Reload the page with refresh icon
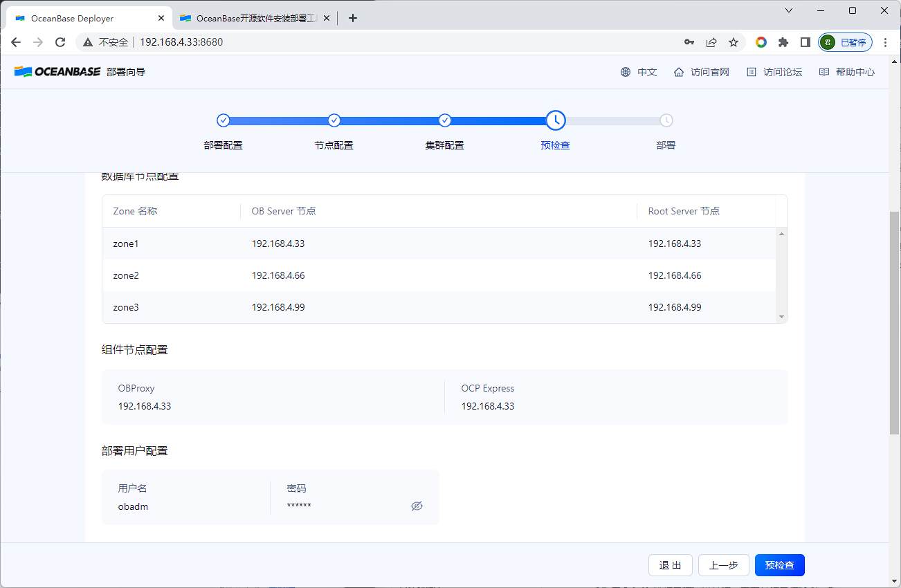901x588 pixels. coord(60,42)
